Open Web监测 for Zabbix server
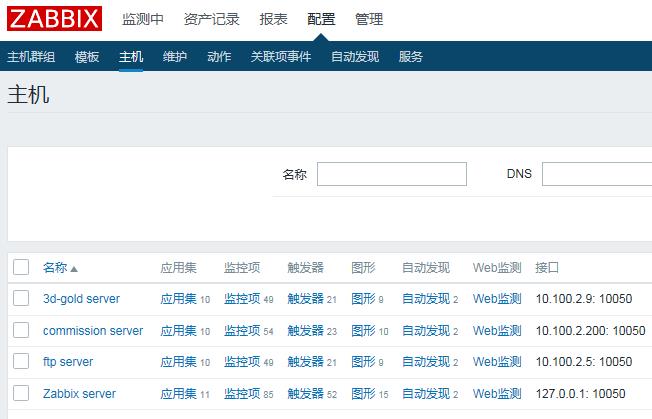Screen dimensions: 652x419 coord(497,394)
